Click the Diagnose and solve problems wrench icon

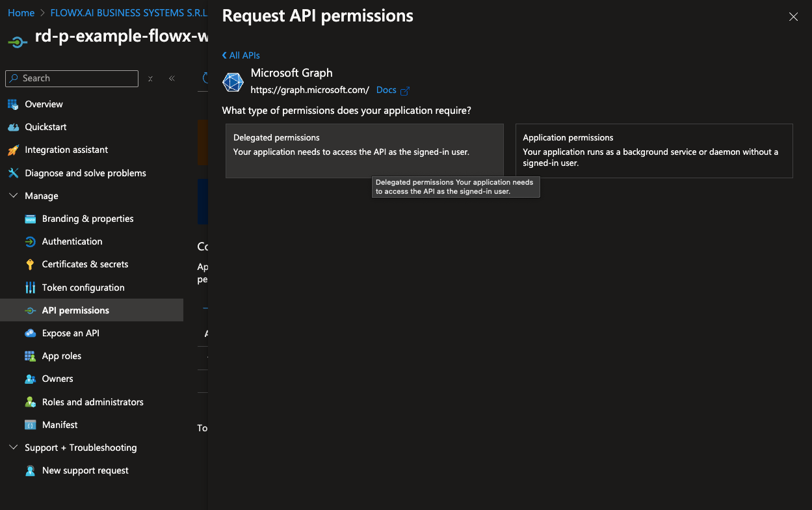(x=13, y=173)
